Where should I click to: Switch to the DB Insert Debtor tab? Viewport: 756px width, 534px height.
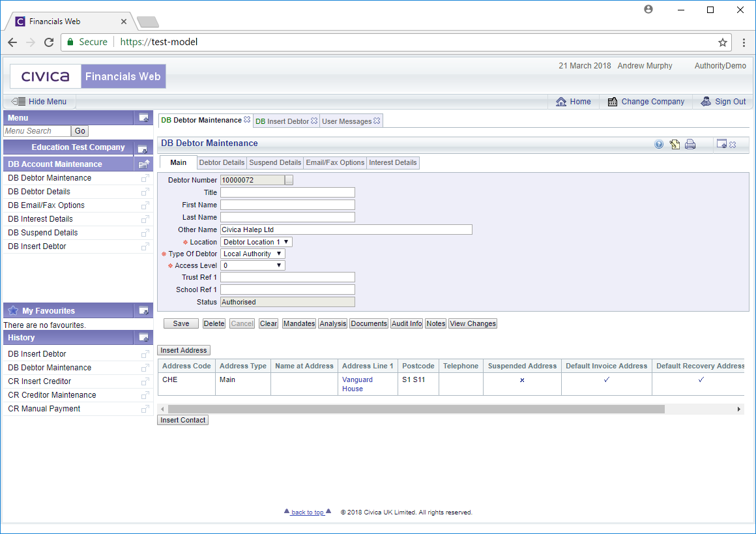pyautogui.click(x=282, y=121)
